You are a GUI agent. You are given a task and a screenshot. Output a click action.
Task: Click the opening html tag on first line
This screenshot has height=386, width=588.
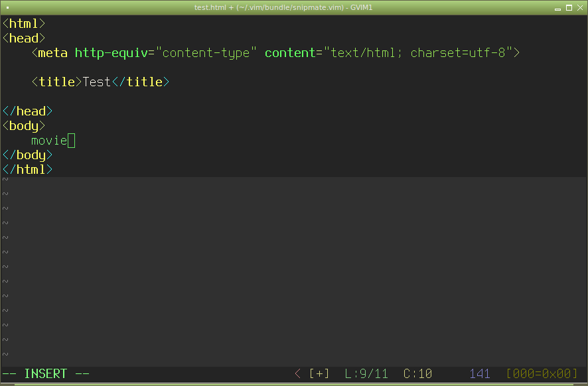click(24, 24)
